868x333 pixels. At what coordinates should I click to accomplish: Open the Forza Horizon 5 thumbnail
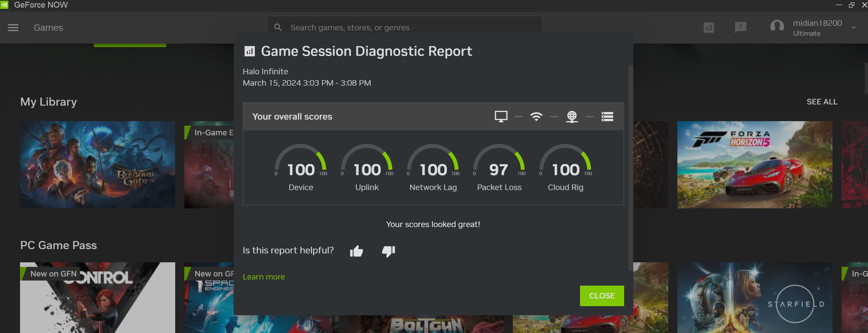pos(754,164)
